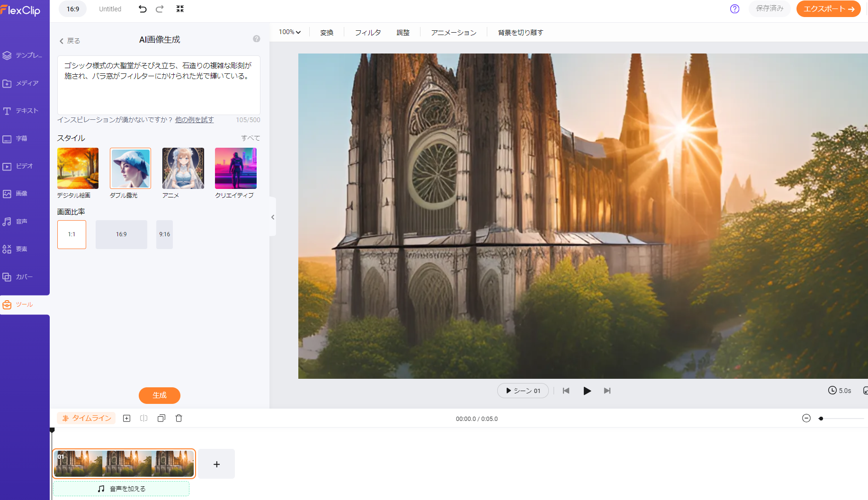Viewport: 868px width, 500px height.
Task: Open the テキスト sidebar tab
Action: point(21,111)
